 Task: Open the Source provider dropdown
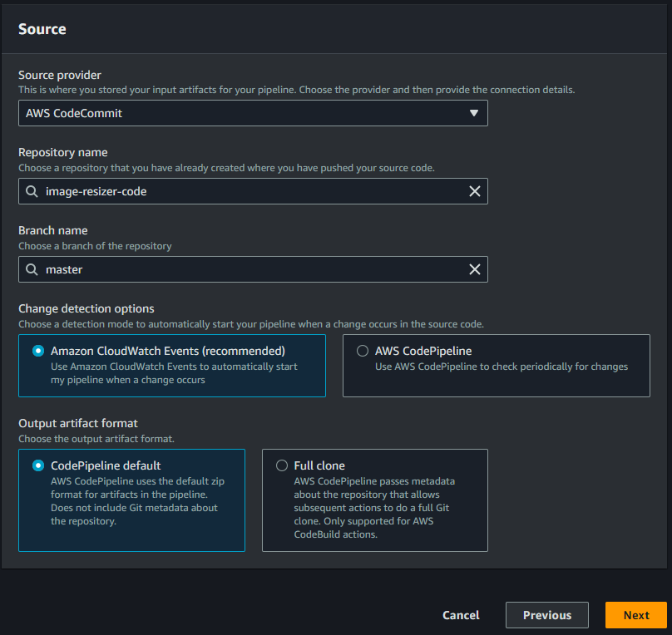click(253, 113)
